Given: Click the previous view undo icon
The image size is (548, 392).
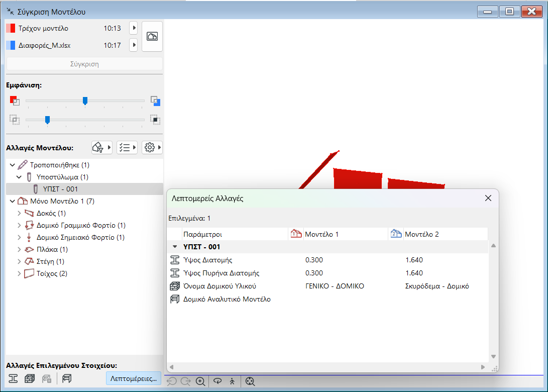Looking at the screenshot, I should click(172, 381).
